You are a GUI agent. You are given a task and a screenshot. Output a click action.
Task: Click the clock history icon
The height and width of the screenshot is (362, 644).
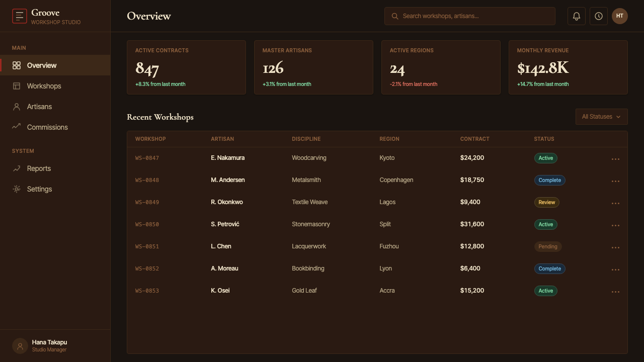pos(599,16)
